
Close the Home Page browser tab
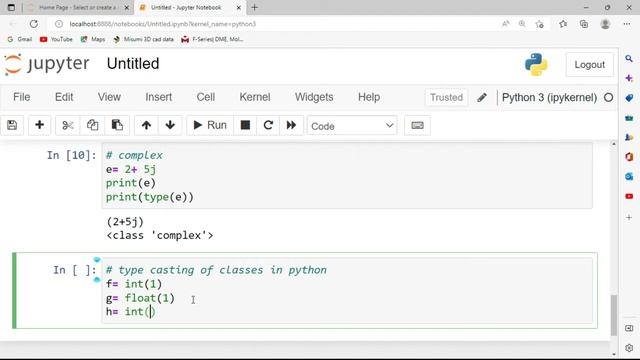(x=127, y=7)
